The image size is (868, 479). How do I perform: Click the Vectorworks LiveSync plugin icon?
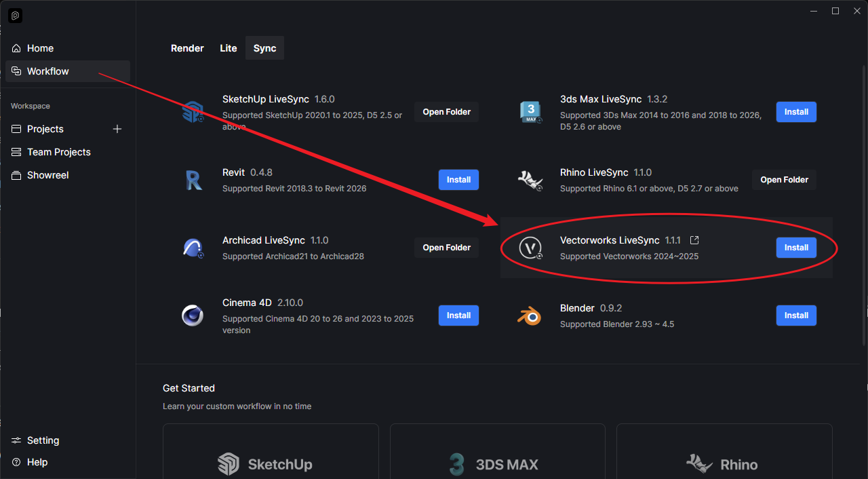tap(530, 248)
